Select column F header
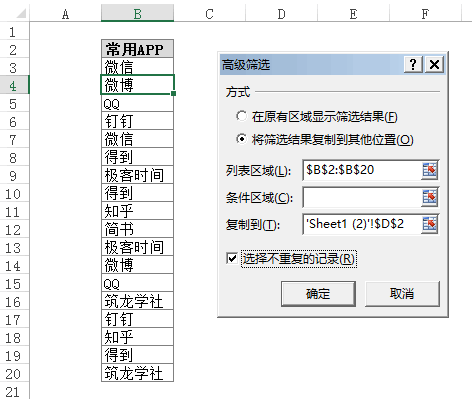This screenshot has height=399, width=472. pos(425,14)
